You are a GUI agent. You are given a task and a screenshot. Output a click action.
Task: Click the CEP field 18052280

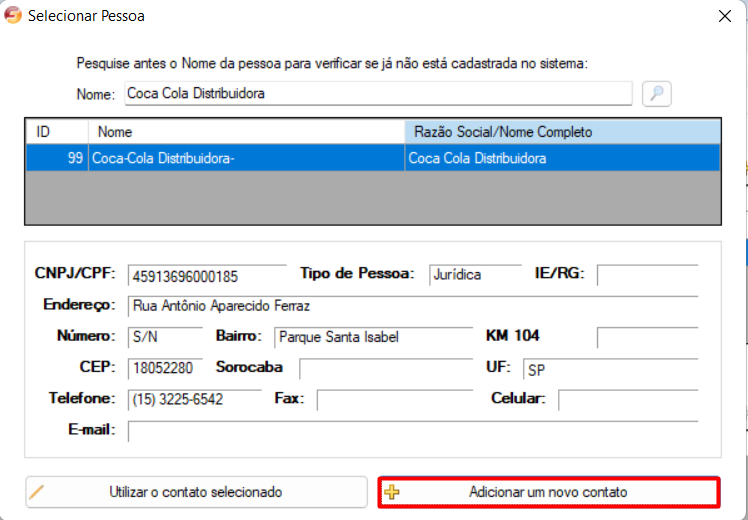(x=165, y=368)
